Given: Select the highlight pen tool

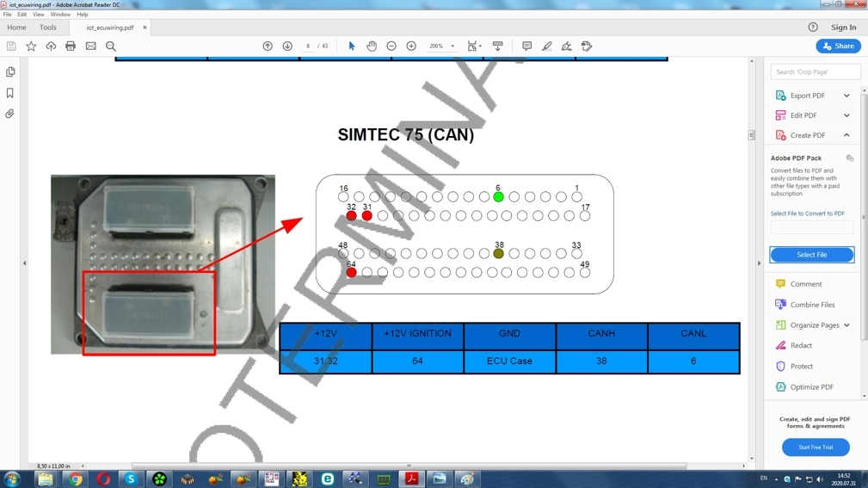Looking at the screenshot, I should 547,46.
